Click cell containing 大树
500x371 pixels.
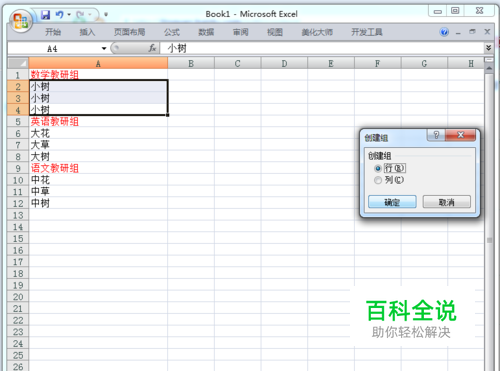click(98, 157)
